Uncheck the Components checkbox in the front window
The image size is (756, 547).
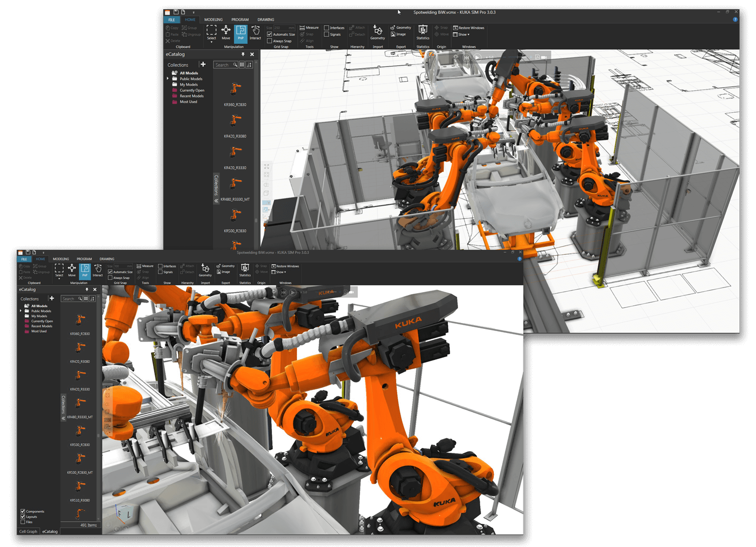pos(23,511)
